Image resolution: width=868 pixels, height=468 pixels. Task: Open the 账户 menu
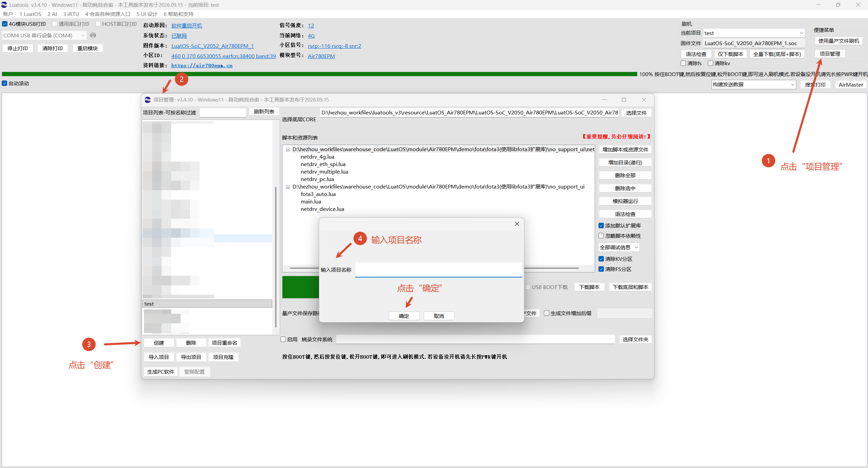[8, 14]
